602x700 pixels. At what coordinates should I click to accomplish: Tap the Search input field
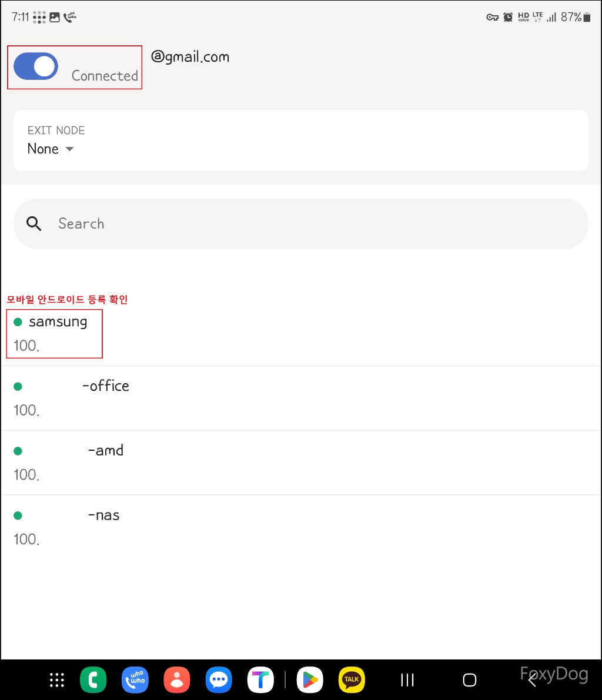coord(300,224)
